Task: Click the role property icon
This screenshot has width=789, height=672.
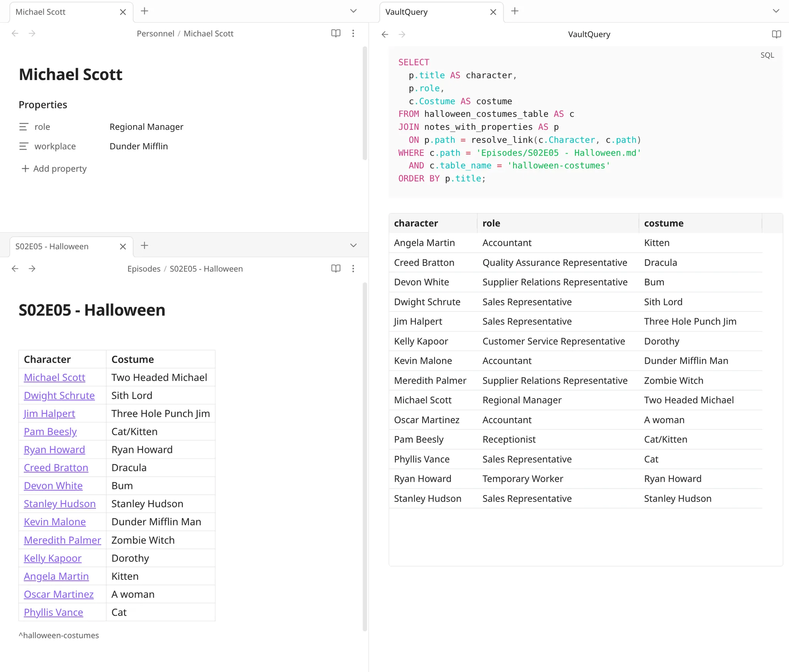Action: pyautogui.click(x=24, y=127)
